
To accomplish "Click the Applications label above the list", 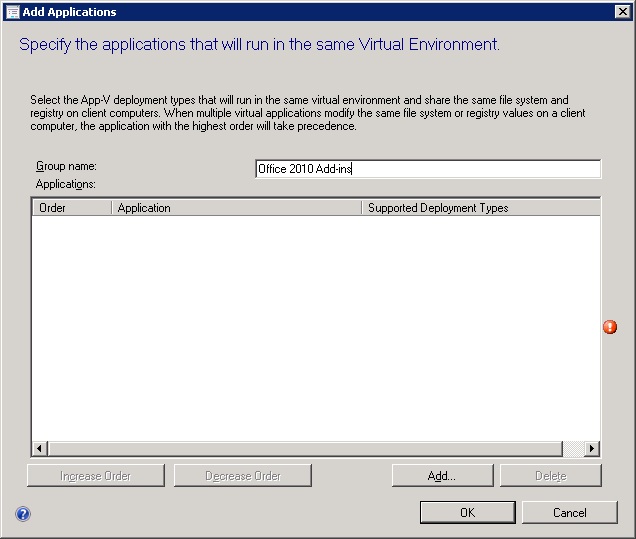I will point(65,184).
